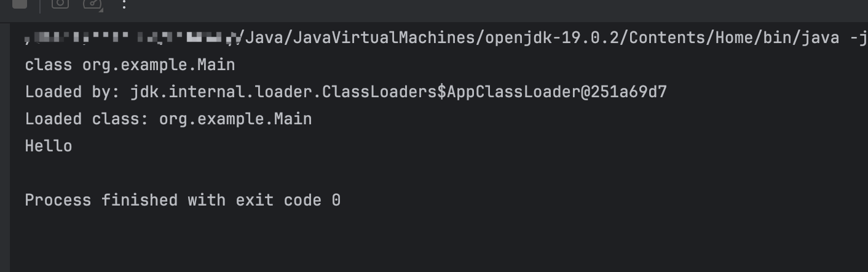Viewport: 868px width, 272px height.
Task: Click 'openjdk-19.0.2' in the command path
Action: [551, 38]
